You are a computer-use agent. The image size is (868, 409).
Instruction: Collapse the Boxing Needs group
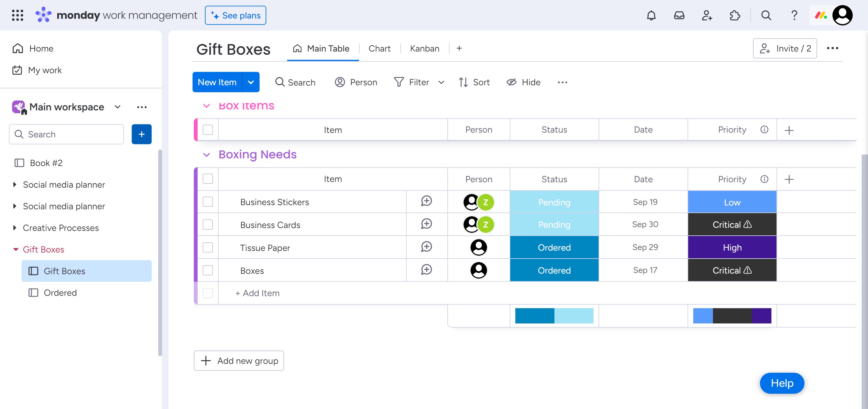click(206, 155)
